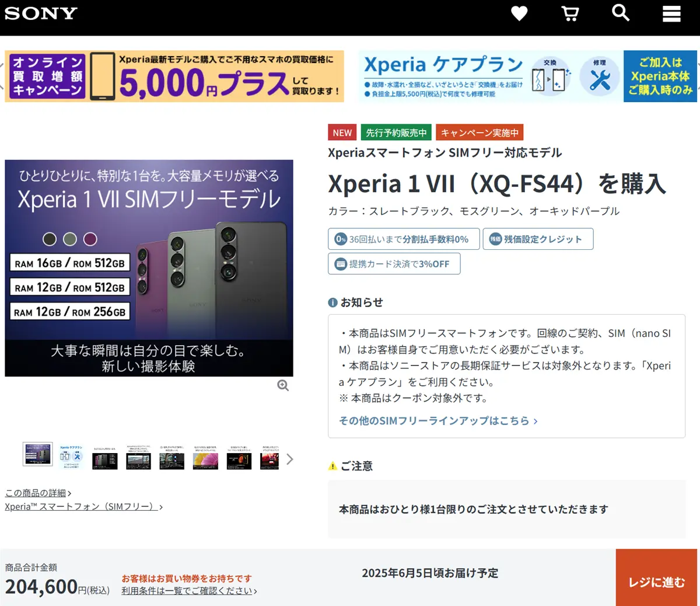This screenshot has height=606, width=700.
Task: Click the SONY logo
Action: pos(41,13)
